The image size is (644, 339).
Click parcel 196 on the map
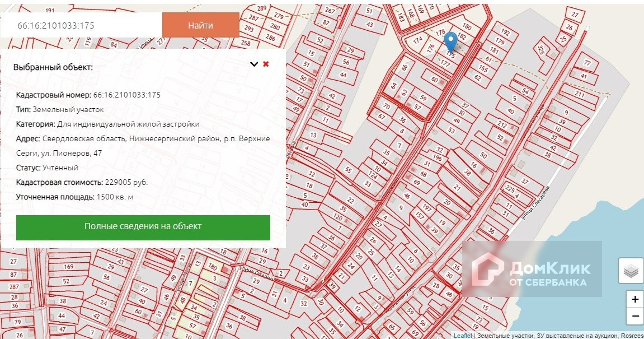(x=437, y=157)
